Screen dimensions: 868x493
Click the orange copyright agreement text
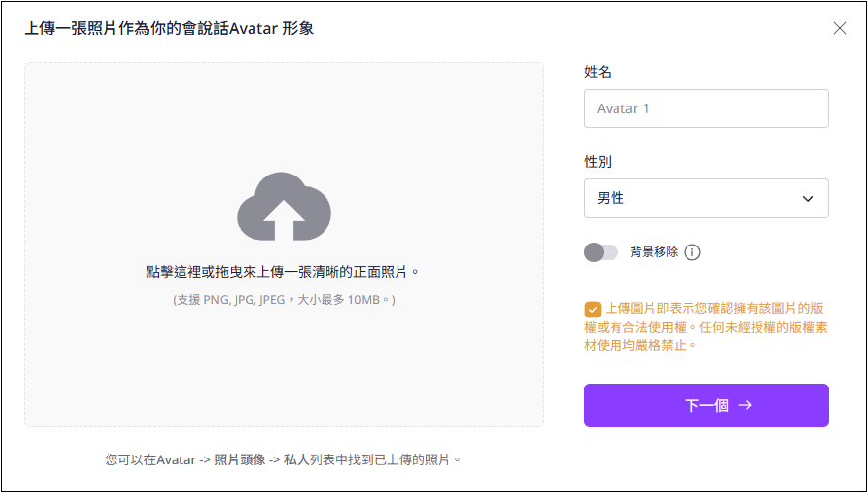point(706,326)
